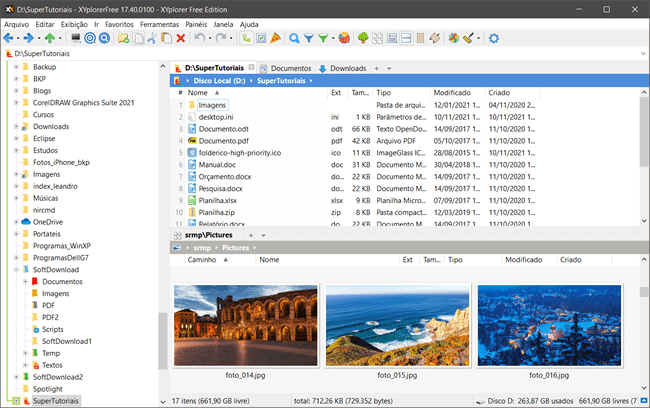Viewport: 650px width, 408px height.
Task: Select the Eclipse folder in tree
Action: 44,138
